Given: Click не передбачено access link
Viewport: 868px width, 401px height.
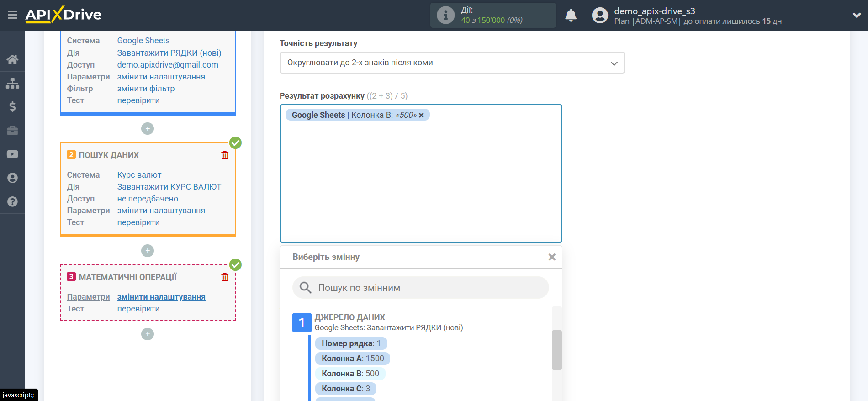Looking at the screenshot, I should coord(148,199).
